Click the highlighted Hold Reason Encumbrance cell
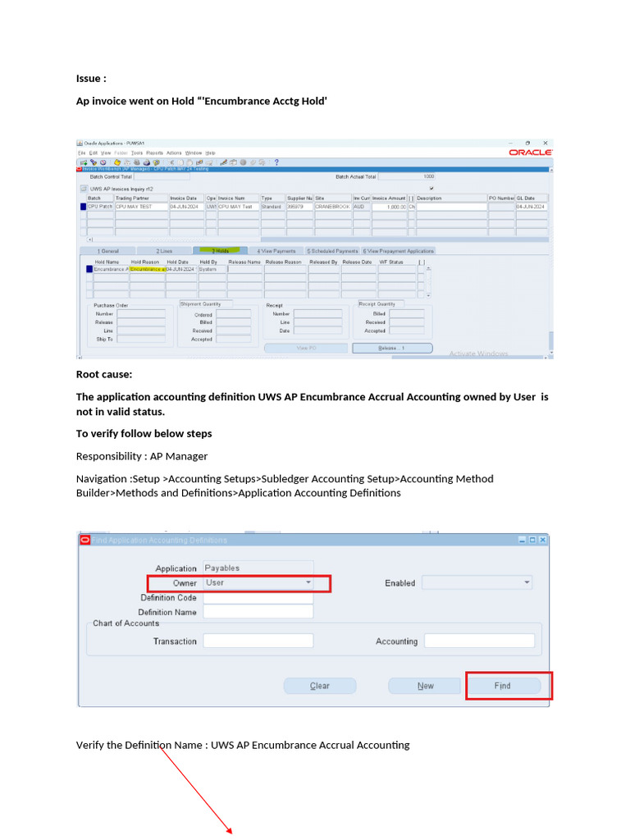Viewport: 630px width, 840px height. [x=148, y=269]
